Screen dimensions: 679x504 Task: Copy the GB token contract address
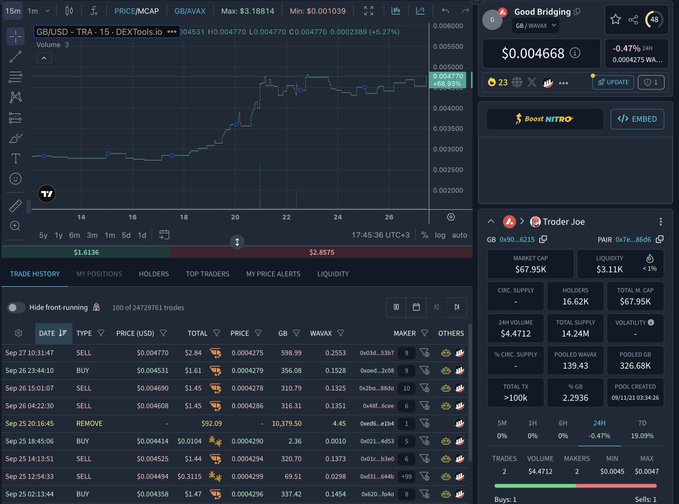point(543,239)
